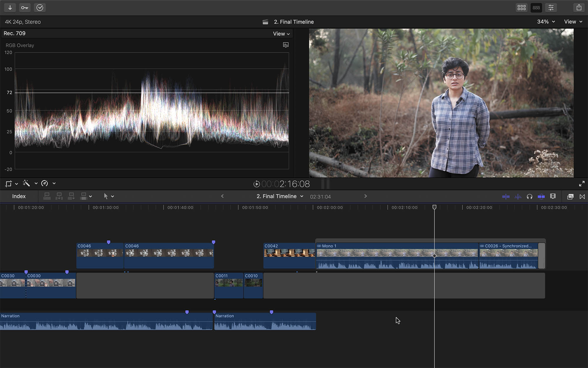Click the Transform tool icon
The image size is (588, 368).
(9, 184)
